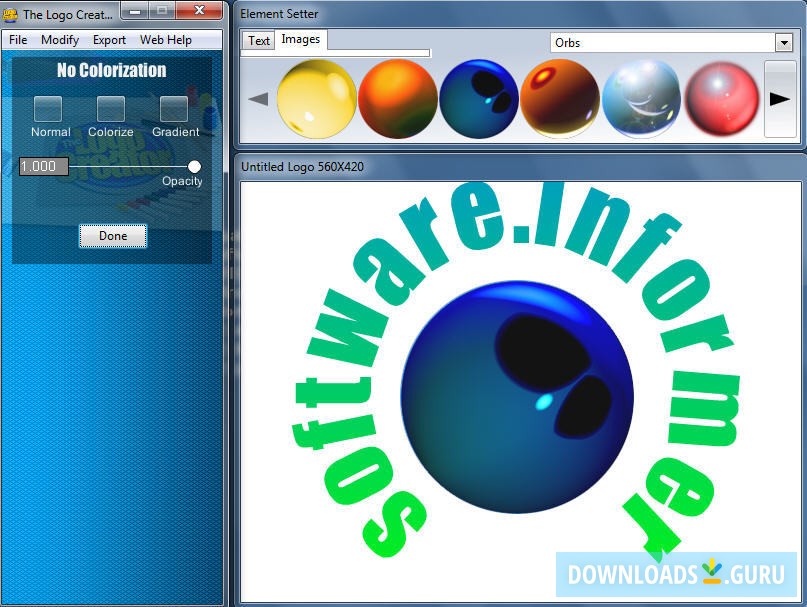
Task: Click the opacity value field showing 1.000
Action: [x=44, y=167]
